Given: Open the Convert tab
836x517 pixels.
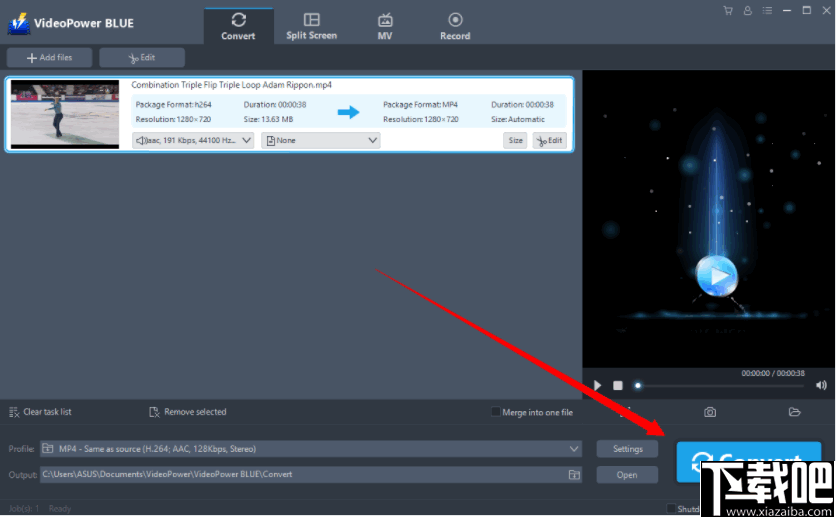Looking at the screenshot, I should point(238,26).
